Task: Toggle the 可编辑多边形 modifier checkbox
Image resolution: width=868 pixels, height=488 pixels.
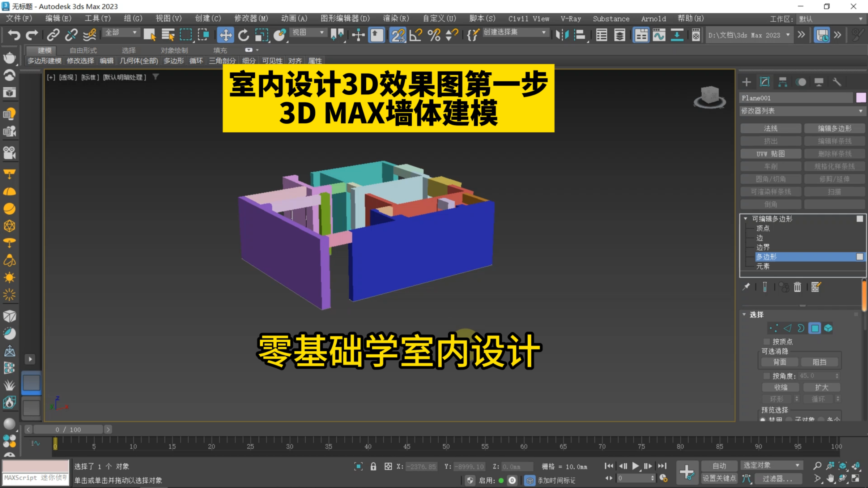Action: click(860, 219)
